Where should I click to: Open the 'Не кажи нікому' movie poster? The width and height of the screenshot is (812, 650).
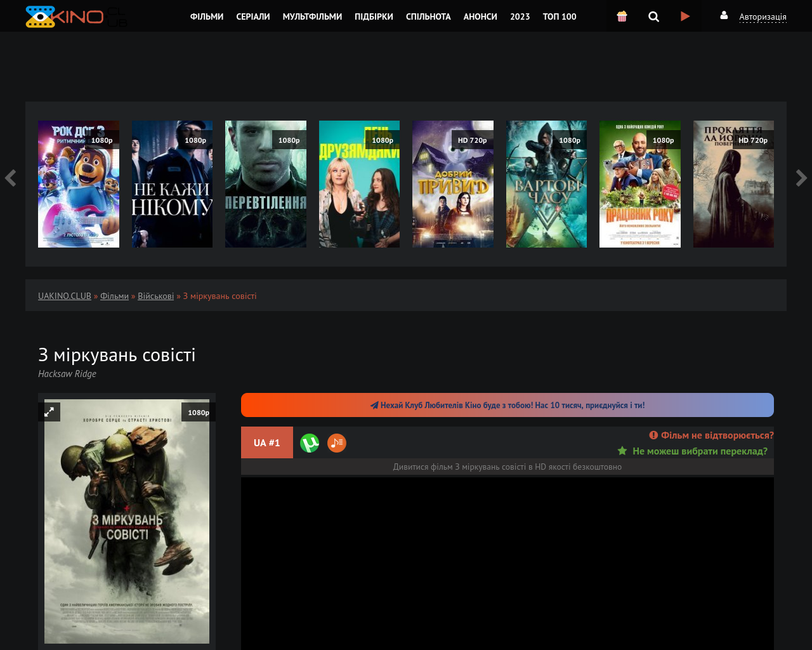(172, 184)
